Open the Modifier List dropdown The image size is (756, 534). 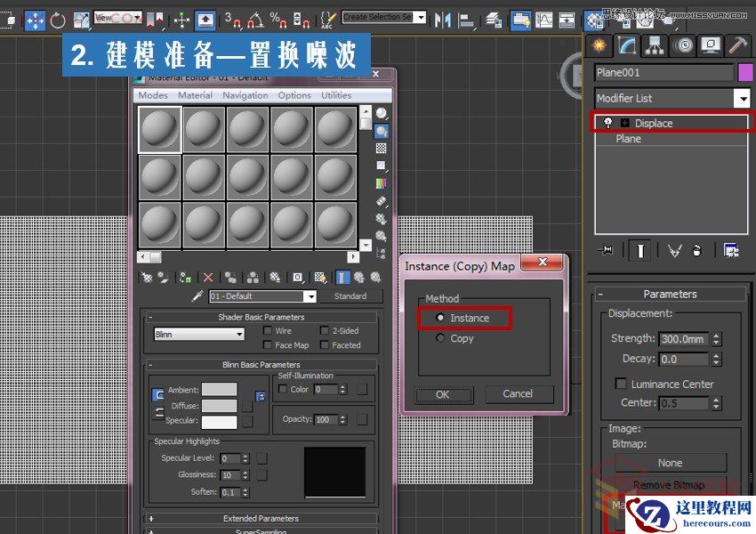click(x=744, y=98)
